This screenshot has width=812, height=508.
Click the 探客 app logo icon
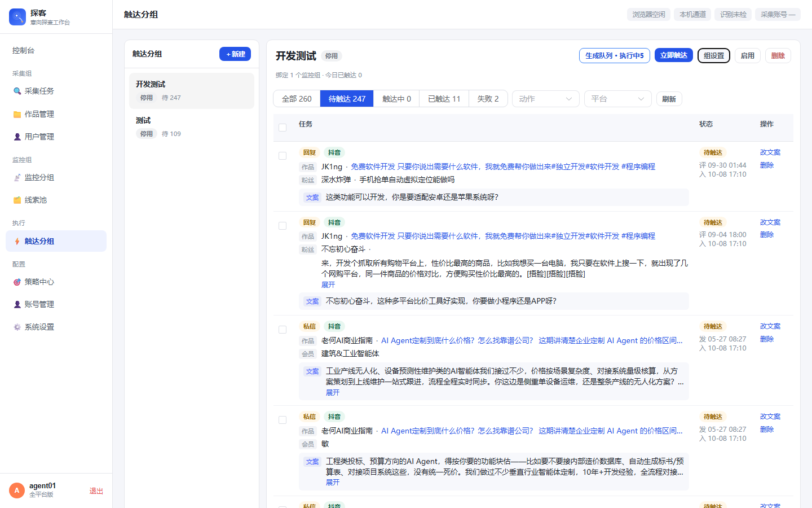pyautogui.click(x=17, y=17)
